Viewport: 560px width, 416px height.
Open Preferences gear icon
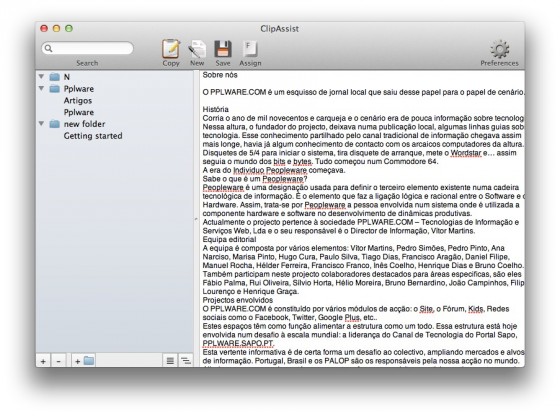coord(500,49)
